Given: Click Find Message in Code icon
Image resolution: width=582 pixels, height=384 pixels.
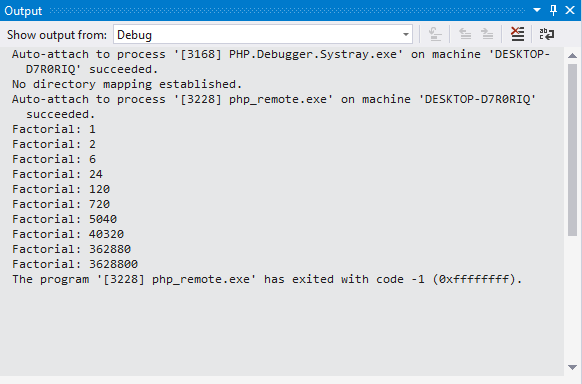Looking at the screenshot, I should coord(435,35).
